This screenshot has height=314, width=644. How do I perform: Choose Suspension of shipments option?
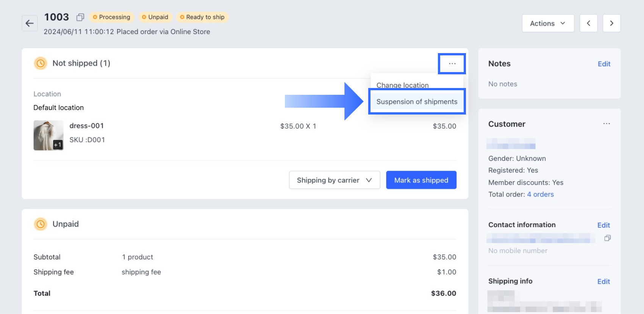(417, 102)
